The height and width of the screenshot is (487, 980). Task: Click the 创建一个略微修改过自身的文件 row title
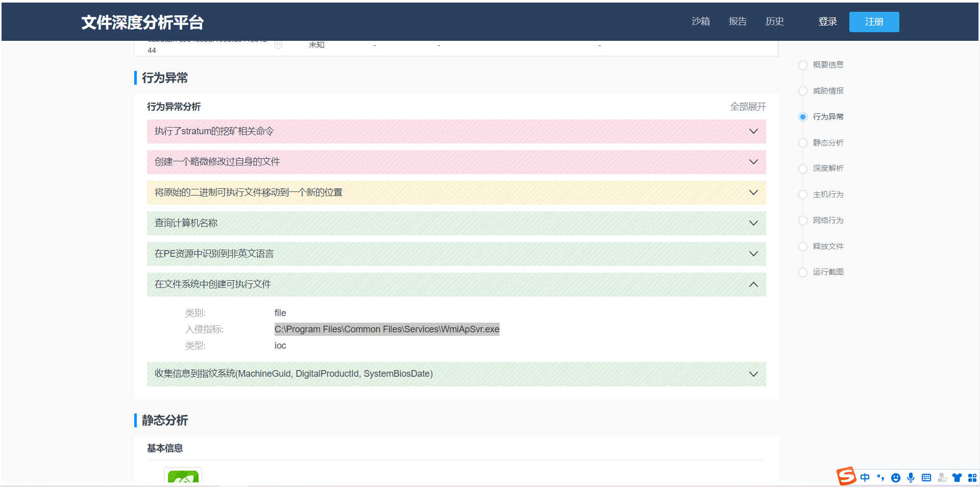(x=217, y=162)
